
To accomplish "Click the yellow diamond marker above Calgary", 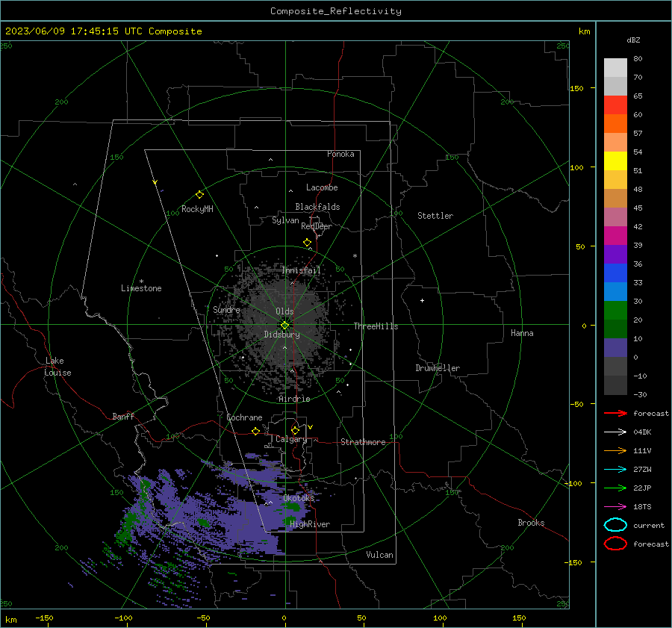I will [295, 430].
